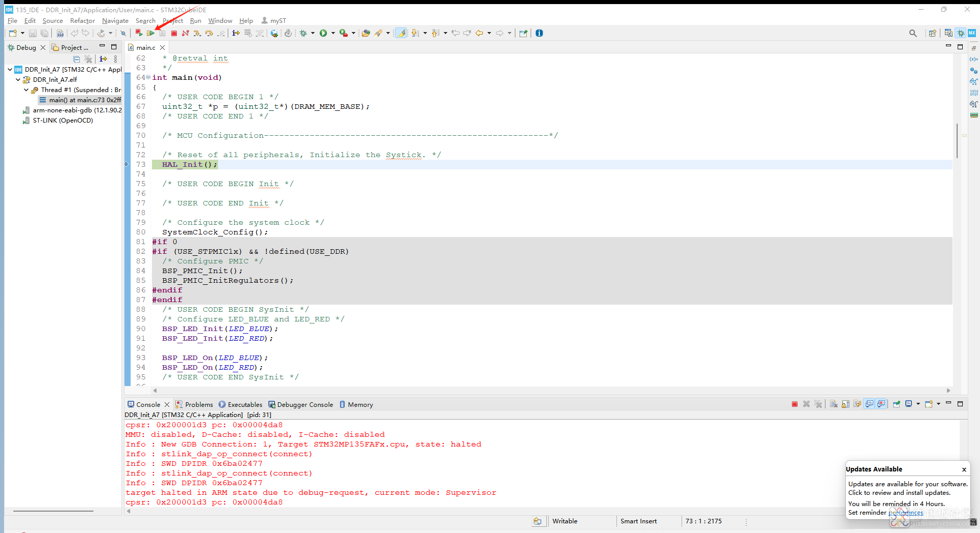This screenshot has height=533, width=980.
Task: Click the preferences link in Updates popup
Action: point(906,513)
